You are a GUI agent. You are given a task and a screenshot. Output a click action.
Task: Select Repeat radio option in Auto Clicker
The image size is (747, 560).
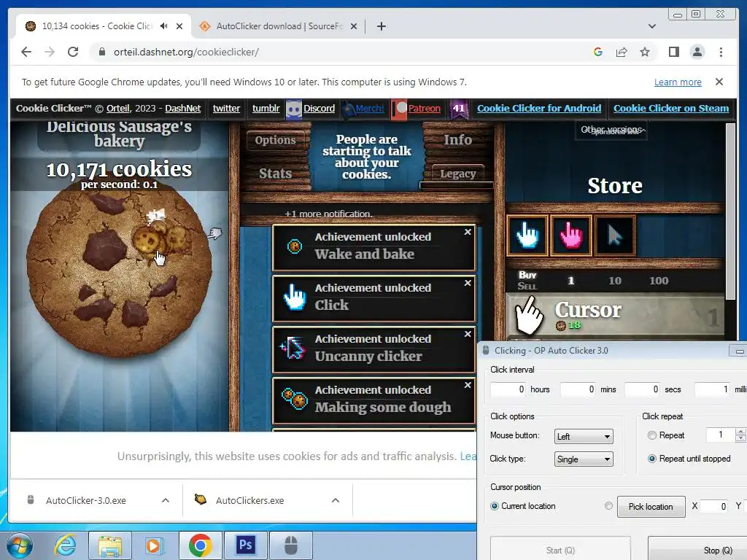point(651,435)
